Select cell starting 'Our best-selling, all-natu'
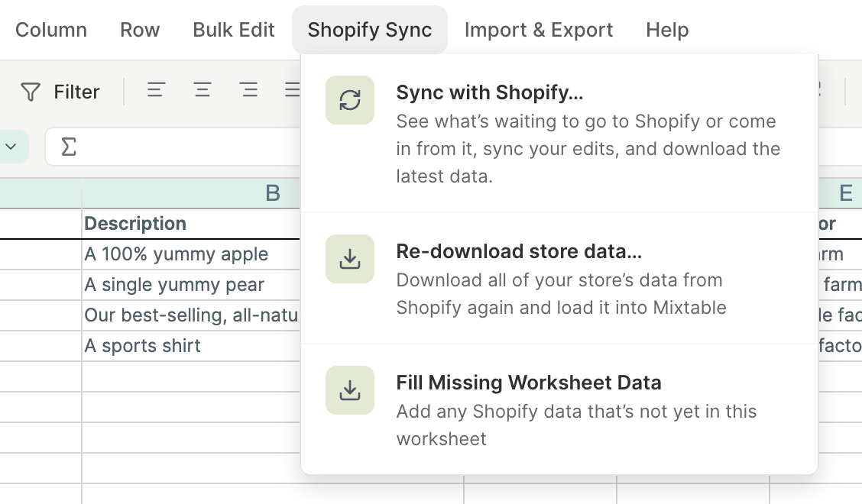This screenshot has height=504, width=862. [x=191, y=315]
